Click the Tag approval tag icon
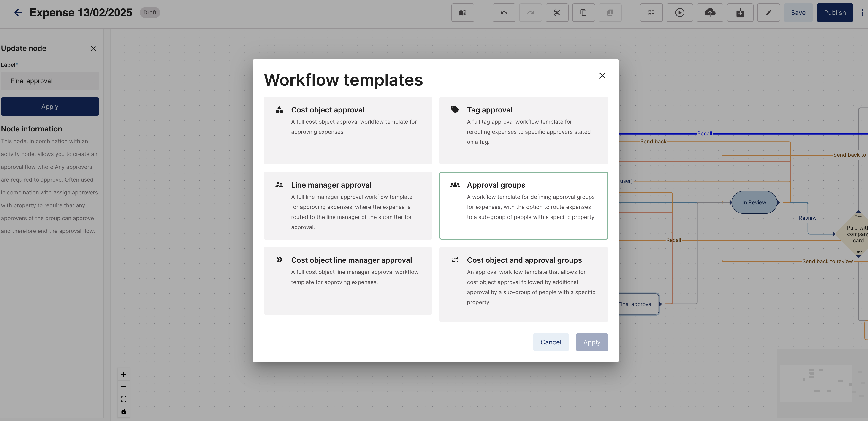868x421 pixels. coord(455,109)
